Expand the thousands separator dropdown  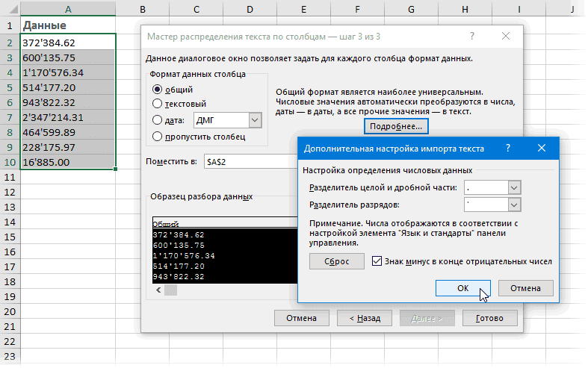[x=513, y=205]
